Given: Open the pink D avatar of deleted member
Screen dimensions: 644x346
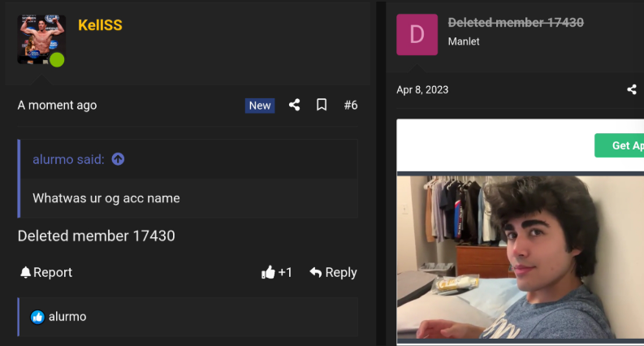Looking at the screenshot, I should pos(417,34).
